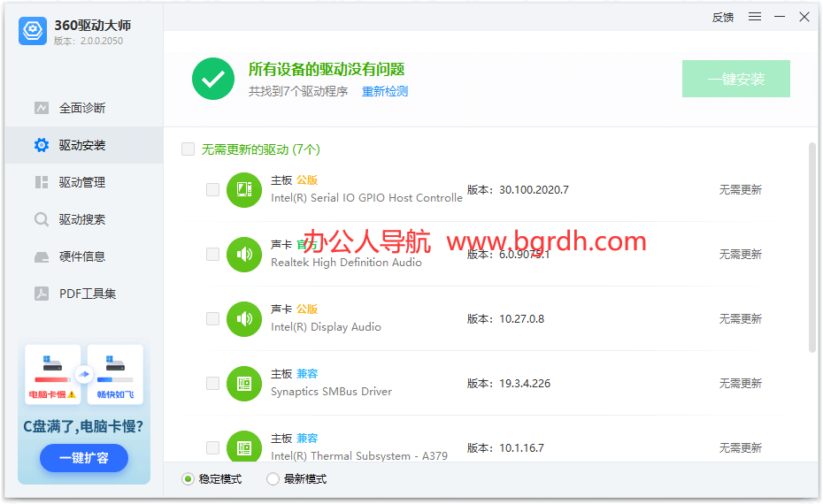Viewport: 823px width, 504px height.
Task: Click the Intel Thermal Subsystem chip icon
Action: [244, 447]
